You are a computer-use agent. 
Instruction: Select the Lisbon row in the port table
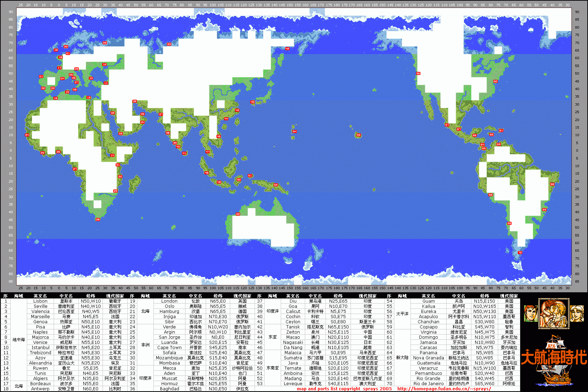(41, 301)
